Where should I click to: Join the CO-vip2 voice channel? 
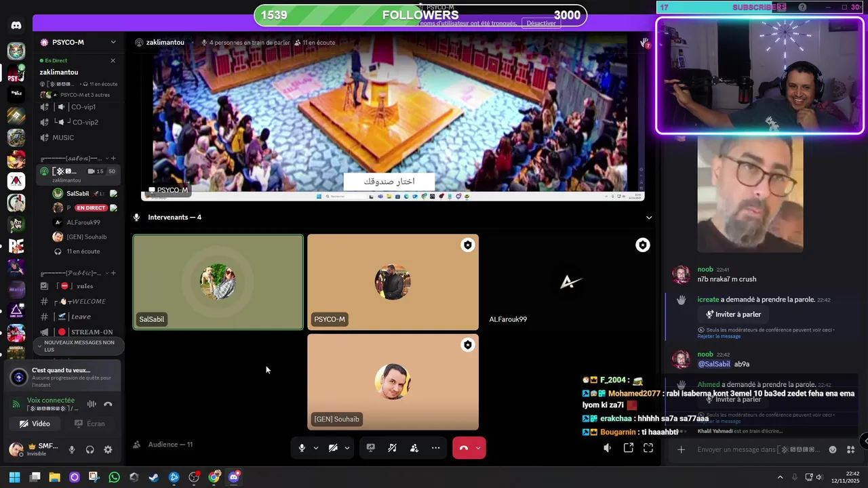point(78,123)
